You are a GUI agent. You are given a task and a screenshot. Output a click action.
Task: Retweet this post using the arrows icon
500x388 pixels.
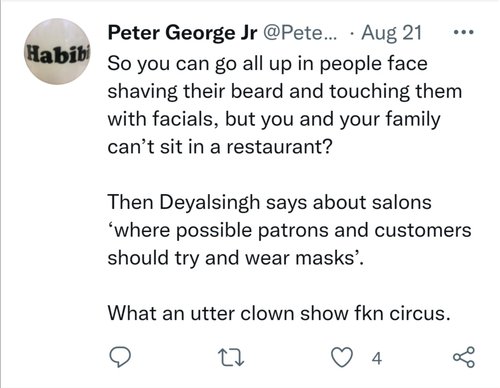(x=231, y=358)
